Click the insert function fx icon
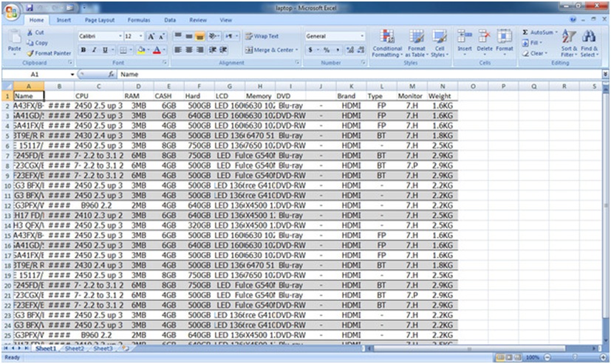The image size is (611, 364). 111,74
